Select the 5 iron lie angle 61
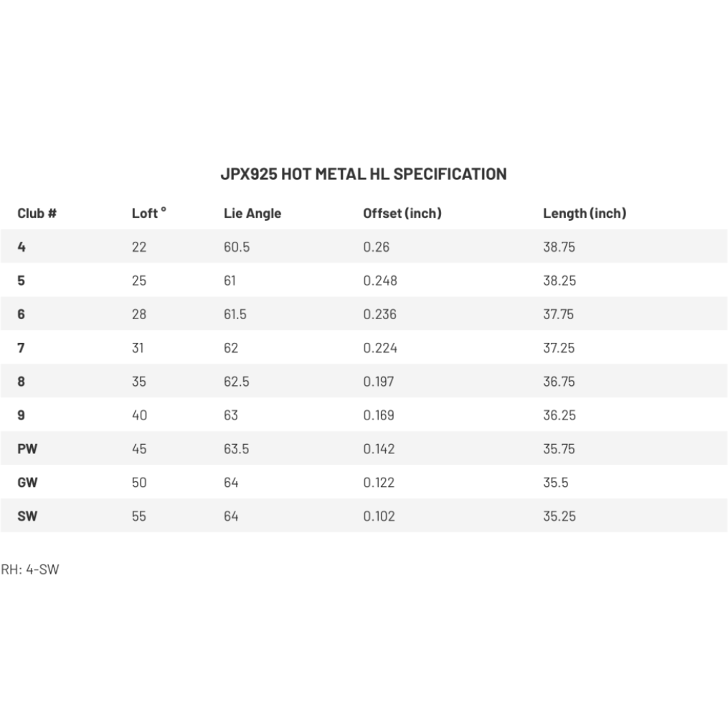The width and height of the screenshot is (728, 728). click(x=230, y=280)
